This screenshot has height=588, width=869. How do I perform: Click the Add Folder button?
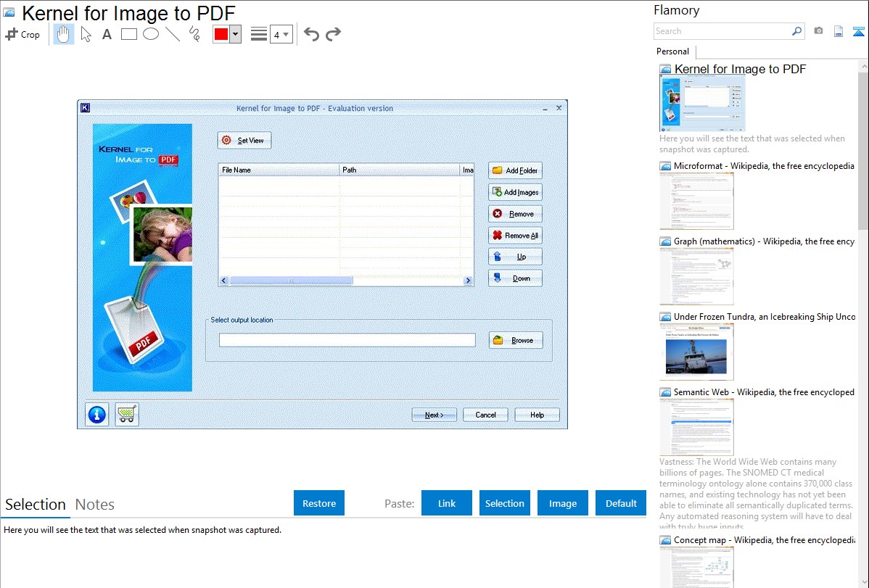tap(515, 170)
